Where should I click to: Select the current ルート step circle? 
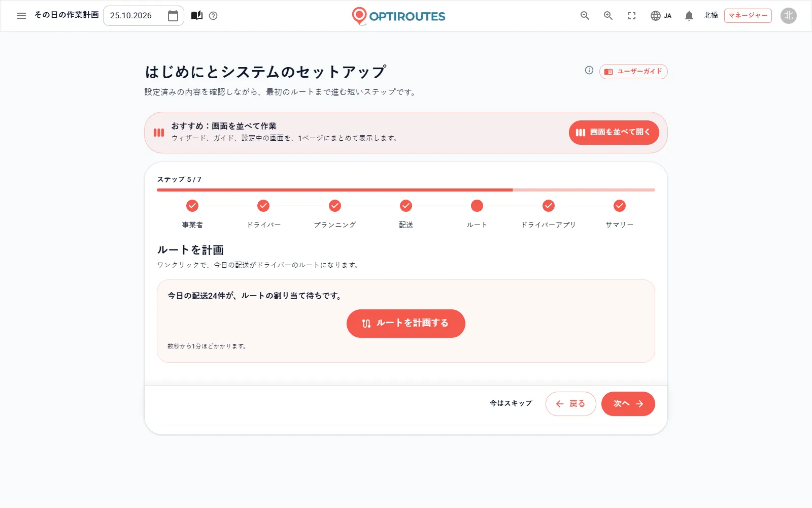(477, 206)
